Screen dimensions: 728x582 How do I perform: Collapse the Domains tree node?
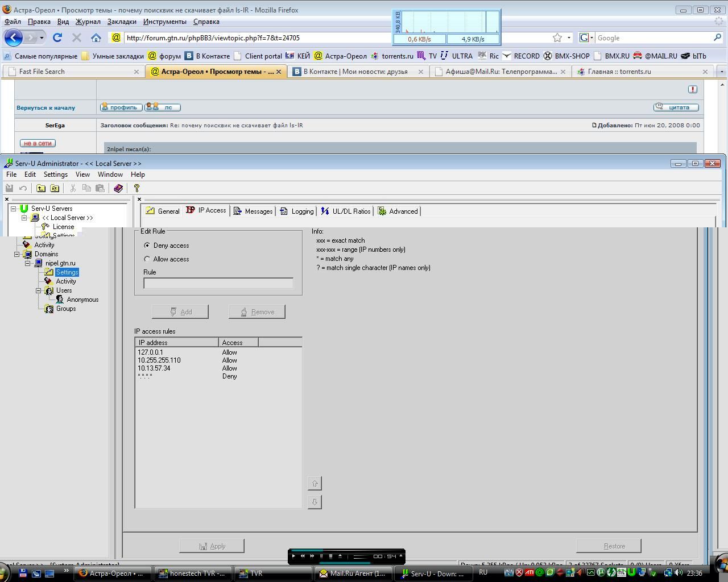point(17,254)
